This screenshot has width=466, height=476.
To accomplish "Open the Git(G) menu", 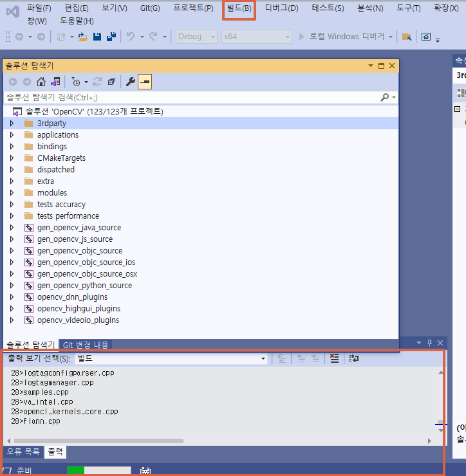I will 150,8.
